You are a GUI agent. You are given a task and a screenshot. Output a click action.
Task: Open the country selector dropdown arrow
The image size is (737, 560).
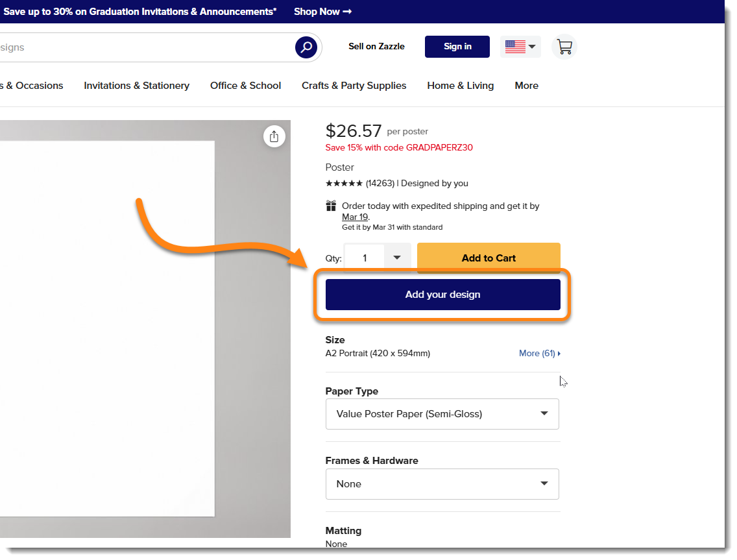532,47
